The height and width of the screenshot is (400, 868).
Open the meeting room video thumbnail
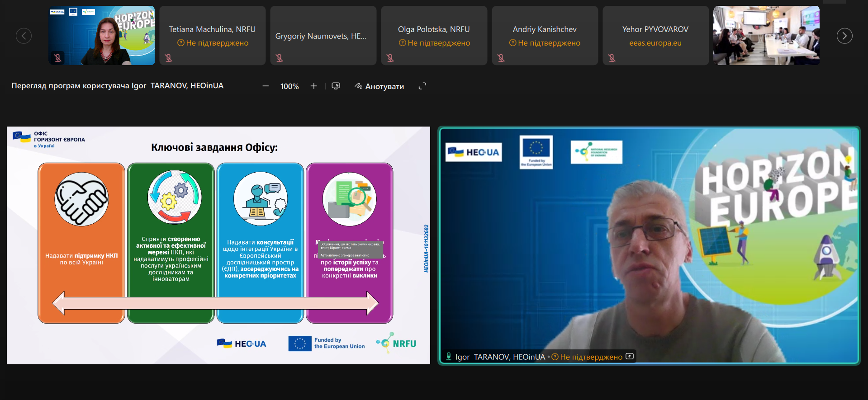pyautogui.click(x=767, y=35)
